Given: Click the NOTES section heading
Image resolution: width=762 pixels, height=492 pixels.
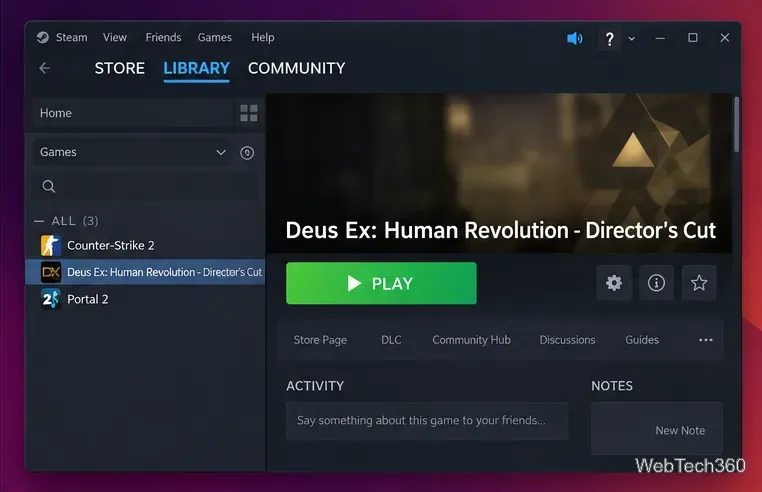Looking at the screenshot, I should click(612, 386).
